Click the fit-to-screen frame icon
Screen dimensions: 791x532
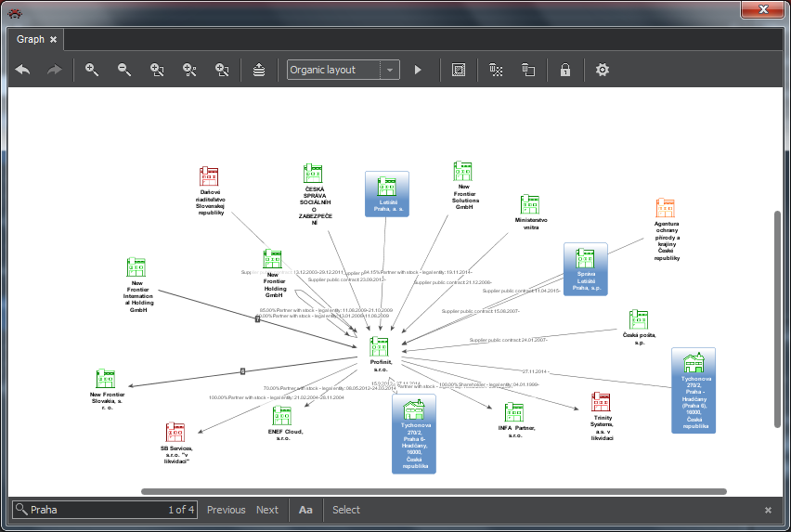[x=458, y=70]
